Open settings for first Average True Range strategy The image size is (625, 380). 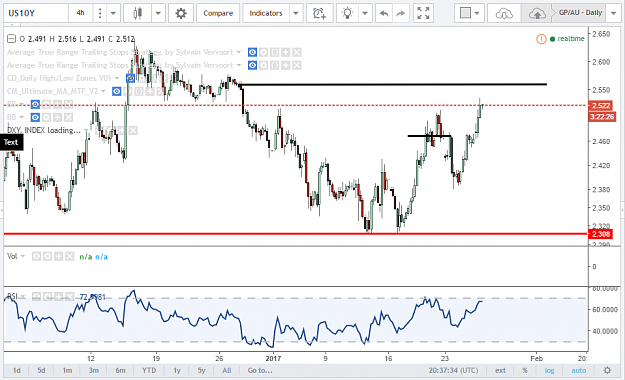click(x=263, y=52)
